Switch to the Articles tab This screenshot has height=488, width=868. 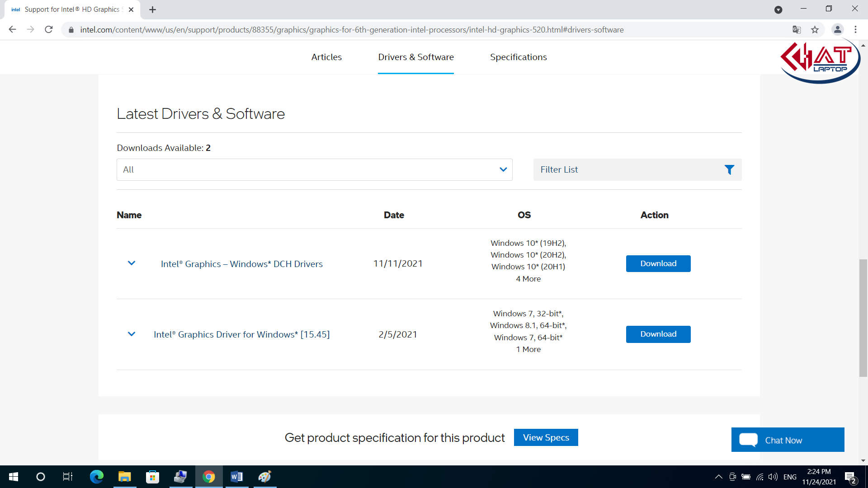327,56
